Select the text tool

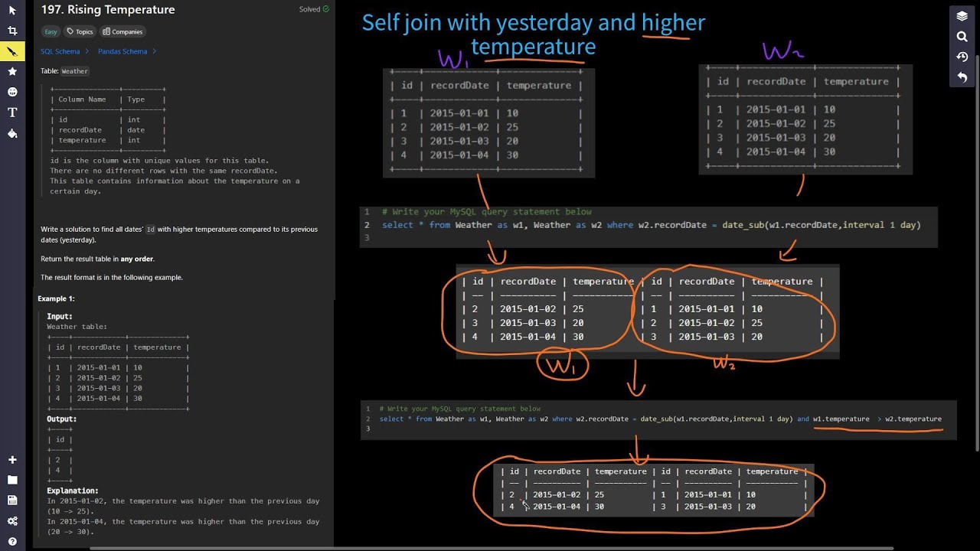click(x=12, y=112)
